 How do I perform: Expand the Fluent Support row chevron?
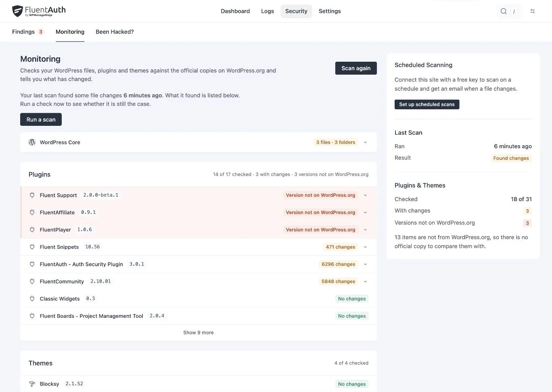[x=365, y=195]
